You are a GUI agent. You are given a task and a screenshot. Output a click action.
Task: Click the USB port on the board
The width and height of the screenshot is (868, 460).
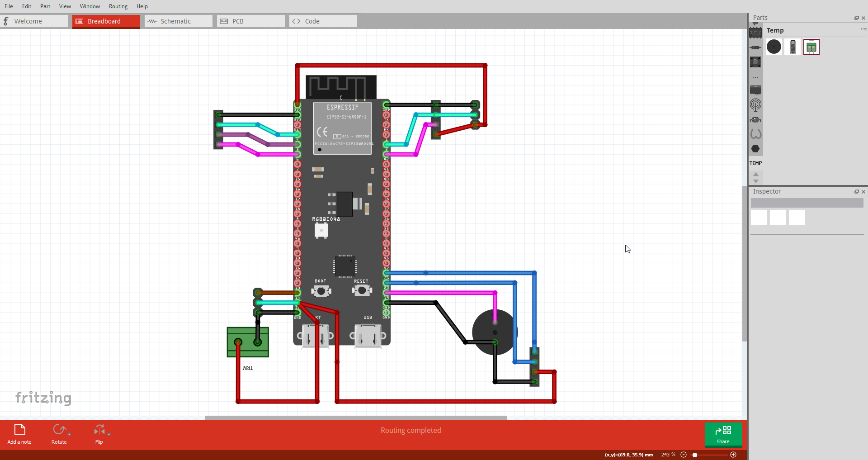click(x=368, y=336)
